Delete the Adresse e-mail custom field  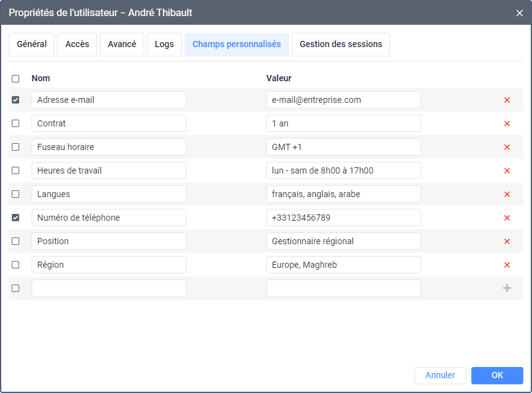[x=507, y=100]
